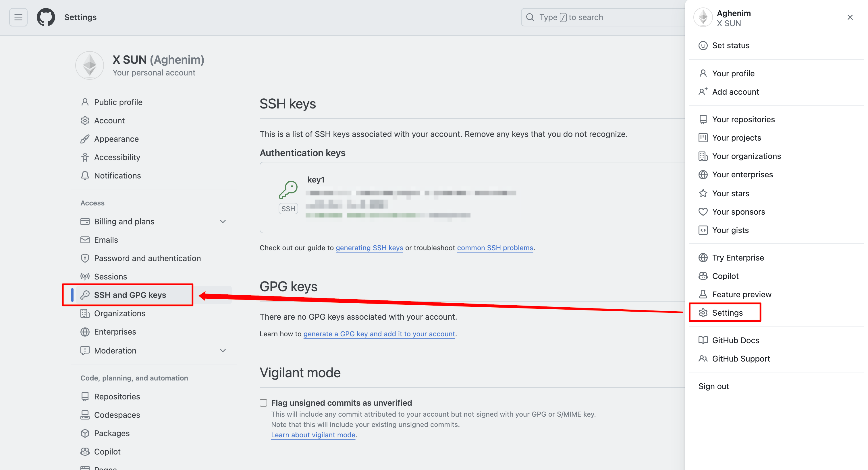Click Sign out in user menu

pos(713,386)
